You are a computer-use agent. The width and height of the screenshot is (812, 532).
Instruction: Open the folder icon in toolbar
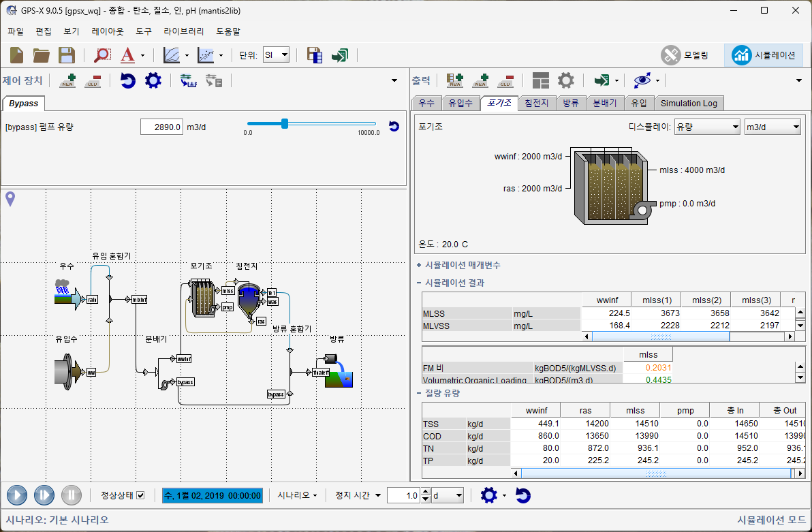coord(42,55)
